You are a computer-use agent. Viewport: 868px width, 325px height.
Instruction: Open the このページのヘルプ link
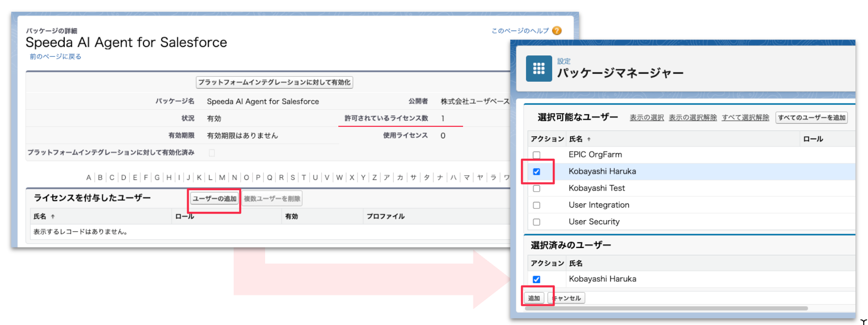click(520, 31)
